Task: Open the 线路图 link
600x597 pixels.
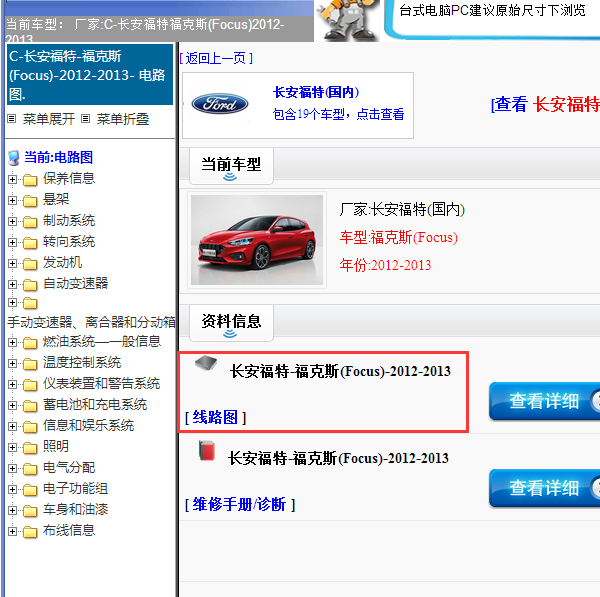Action: coord(215,417)
